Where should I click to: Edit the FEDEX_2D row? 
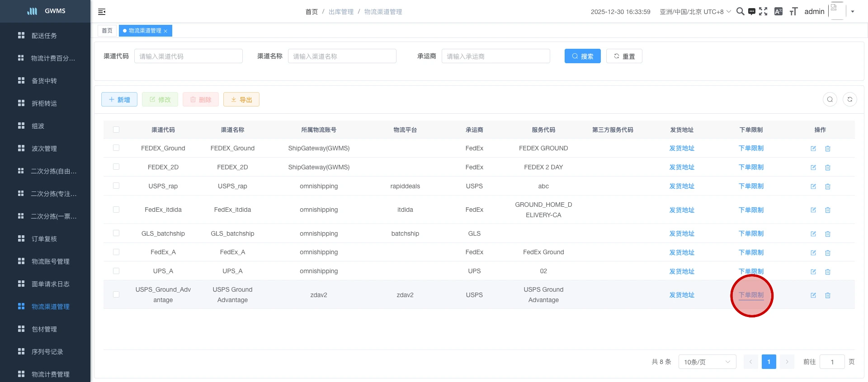[x=813, y=168]
